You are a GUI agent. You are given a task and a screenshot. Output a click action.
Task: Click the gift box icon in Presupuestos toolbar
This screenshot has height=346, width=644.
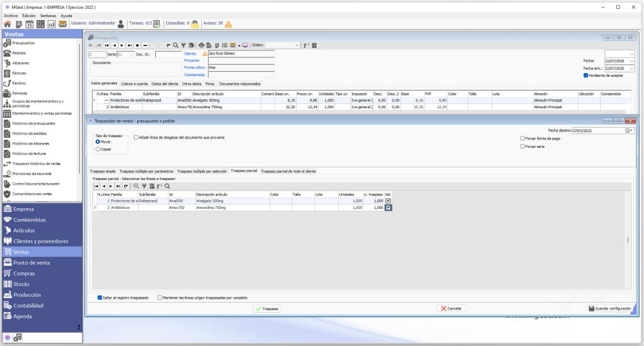click(x=314, y=45)
